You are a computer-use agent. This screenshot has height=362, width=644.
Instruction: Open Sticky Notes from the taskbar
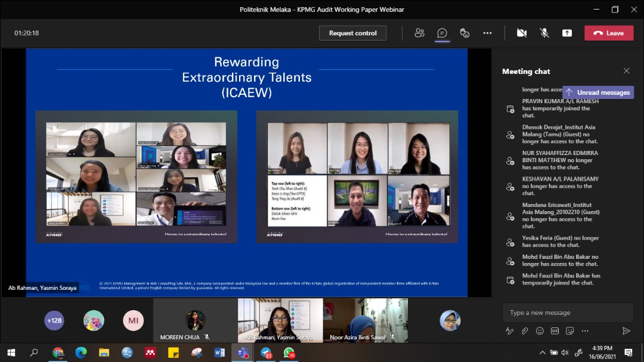pyautogui.click(x=174, y=352)
